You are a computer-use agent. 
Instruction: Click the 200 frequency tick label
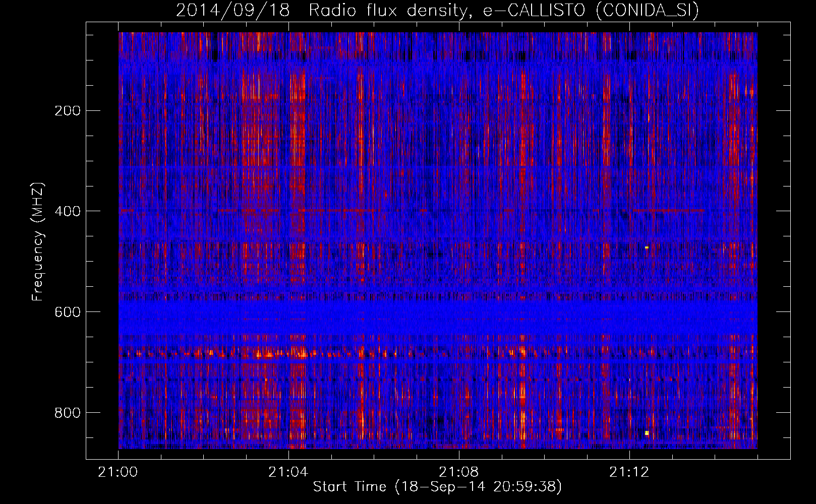coord(68,111)
